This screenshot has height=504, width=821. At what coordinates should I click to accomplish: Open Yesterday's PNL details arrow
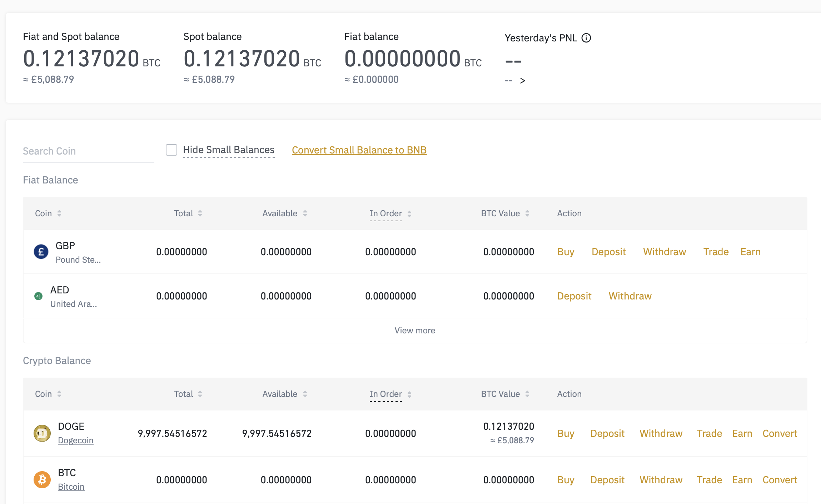click(x=522, y=81)
